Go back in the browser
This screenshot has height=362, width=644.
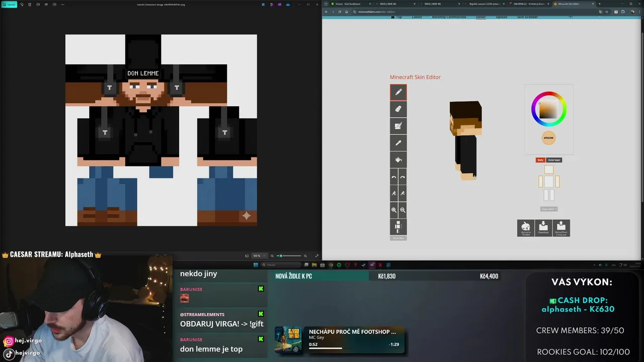coord(326,12)
